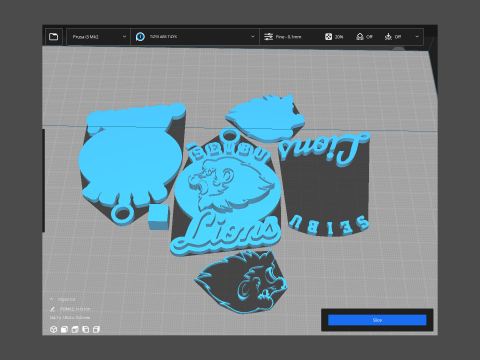Screen dimensions: 480x360
Task: Open file with the folder icon
Action: (x=53, y=37)
